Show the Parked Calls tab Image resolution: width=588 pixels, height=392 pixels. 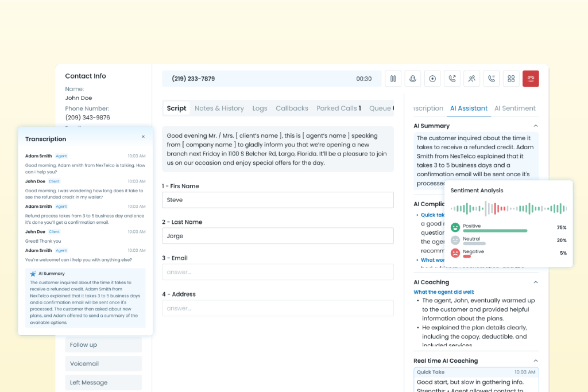tap(338, 108)
